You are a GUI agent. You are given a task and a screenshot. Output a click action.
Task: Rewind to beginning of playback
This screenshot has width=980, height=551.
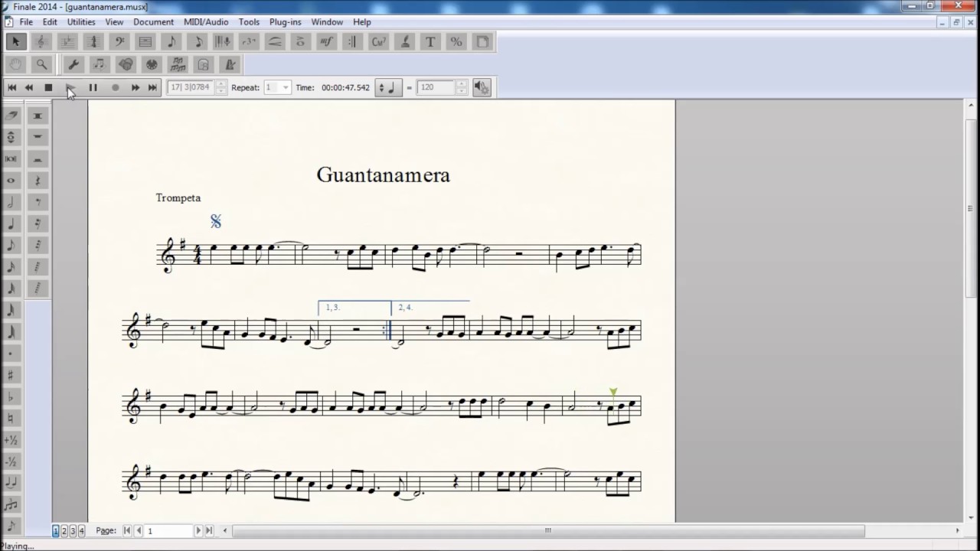point(11,87)
